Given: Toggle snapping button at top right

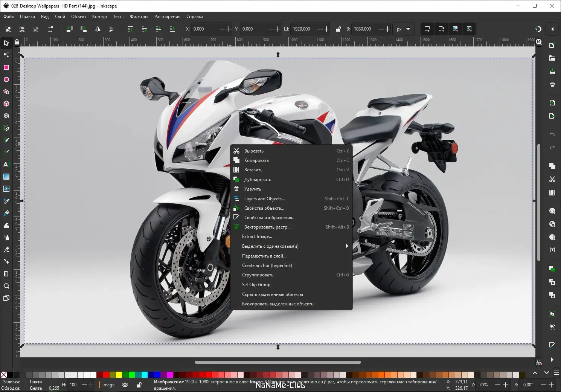Looking at the screenshot, I should coord(538,29).
